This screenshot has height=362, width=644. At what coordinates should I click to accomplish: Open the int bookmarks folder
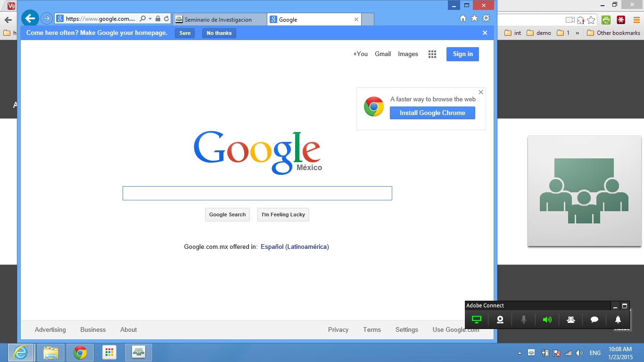[513, 33]
